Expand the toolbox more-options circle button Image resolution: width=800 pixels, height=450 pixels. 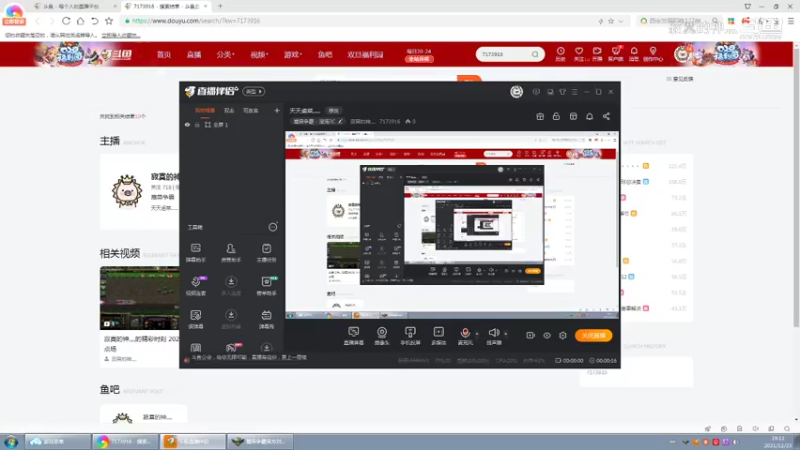click(x=273, y=227)
